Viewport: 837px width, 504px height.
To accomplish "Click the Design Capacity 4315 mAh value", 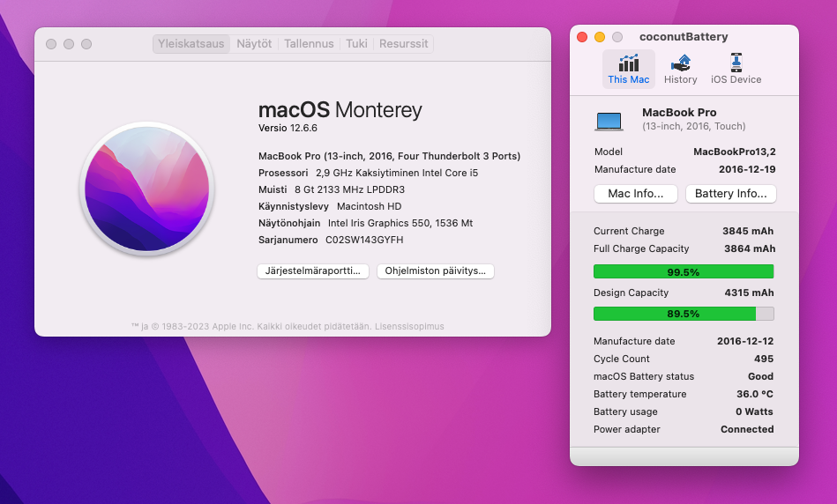I will pos(749,293).
